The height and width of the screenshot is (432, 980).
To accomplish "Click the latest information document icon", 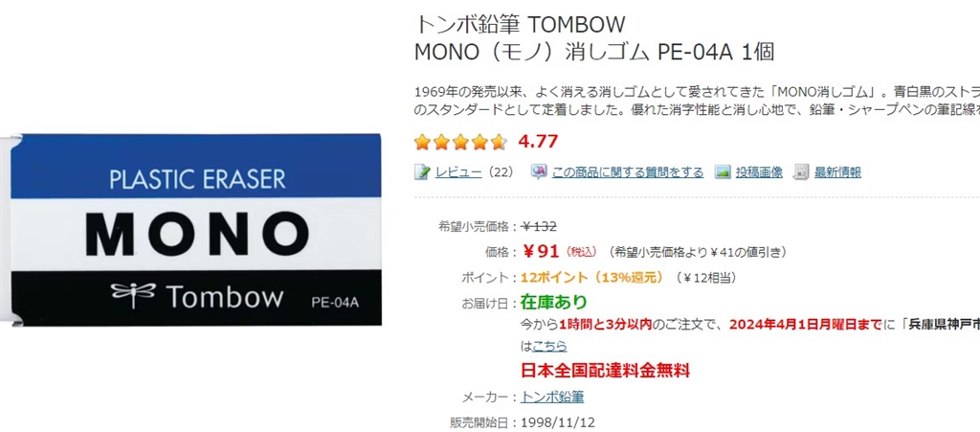I will pos(802,172).
